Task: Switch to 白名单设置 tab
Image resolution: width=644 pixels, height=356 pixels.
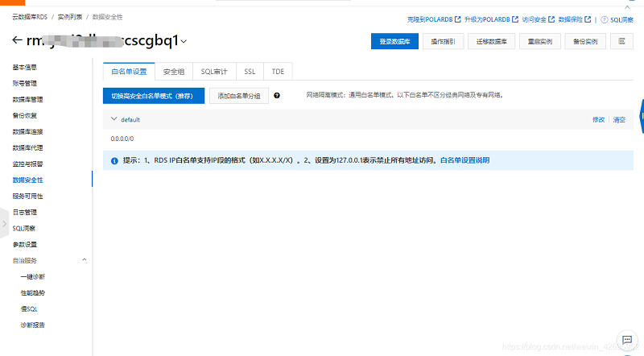Action: (x=129, y=72)
